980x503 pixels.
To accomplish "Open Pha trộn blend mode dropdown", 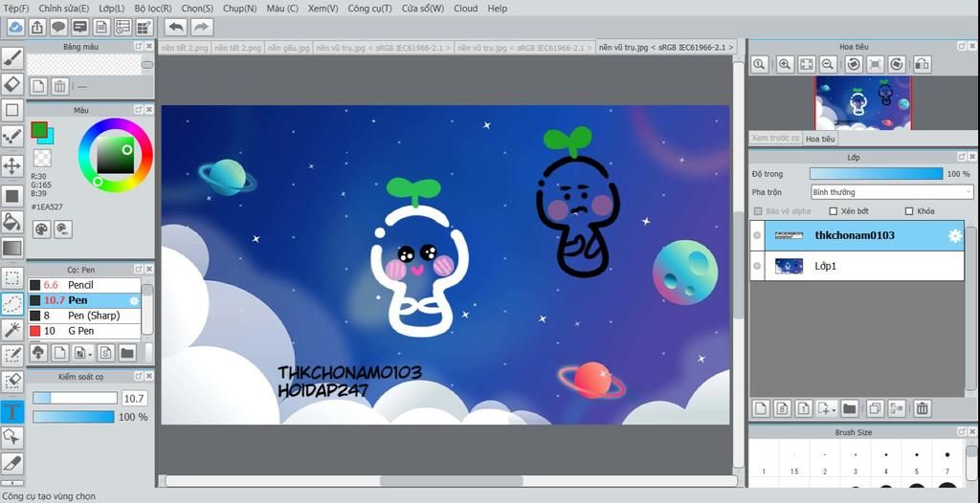I will [892, 192].
